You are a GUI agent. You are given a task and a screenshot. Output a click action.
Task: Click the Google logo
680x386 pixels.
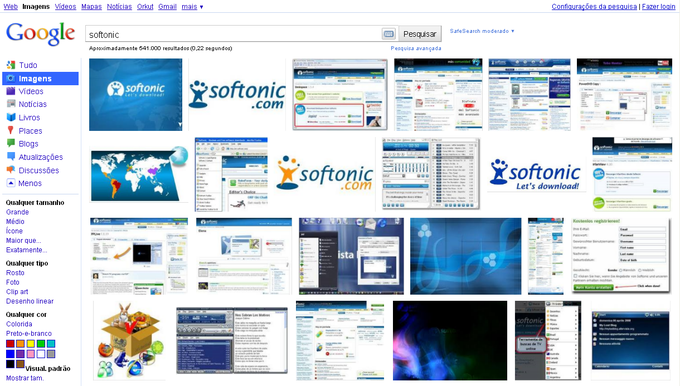point(41,33)
